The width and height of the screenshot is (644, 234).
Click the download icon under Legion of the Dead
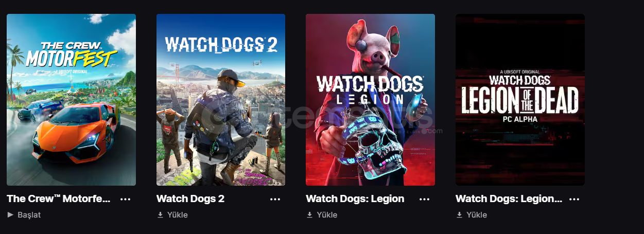[459, 214]
